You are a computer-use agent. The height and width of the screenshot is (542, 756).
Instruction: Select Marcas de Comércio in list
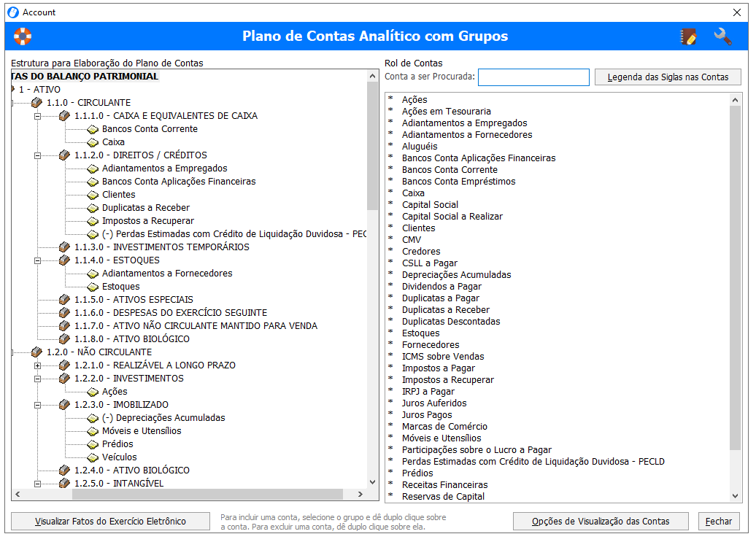tap(444, 426)
